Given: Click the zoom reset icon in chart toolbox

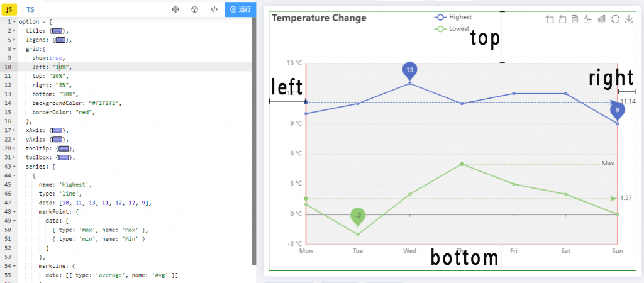Looking at the screenshot, I should [x=563, y=19].
